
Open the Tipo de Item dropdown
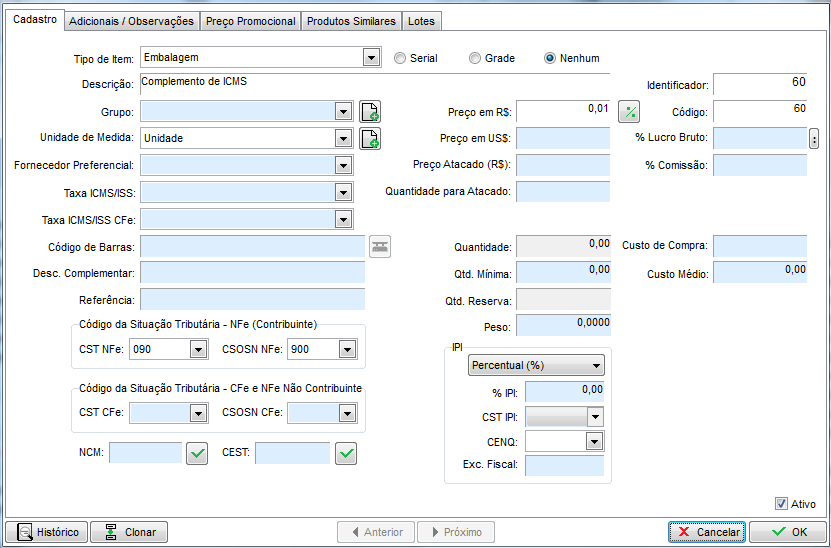(371, 58)
